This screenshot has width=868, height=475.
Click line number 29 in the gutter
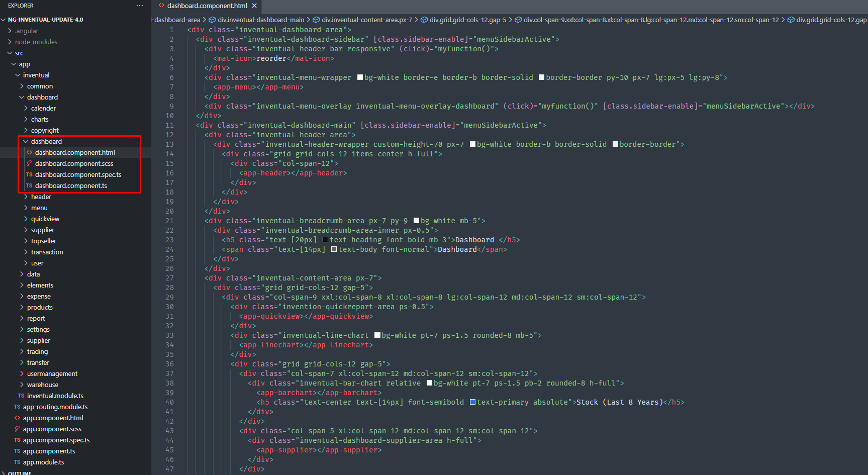pos(169,297)
